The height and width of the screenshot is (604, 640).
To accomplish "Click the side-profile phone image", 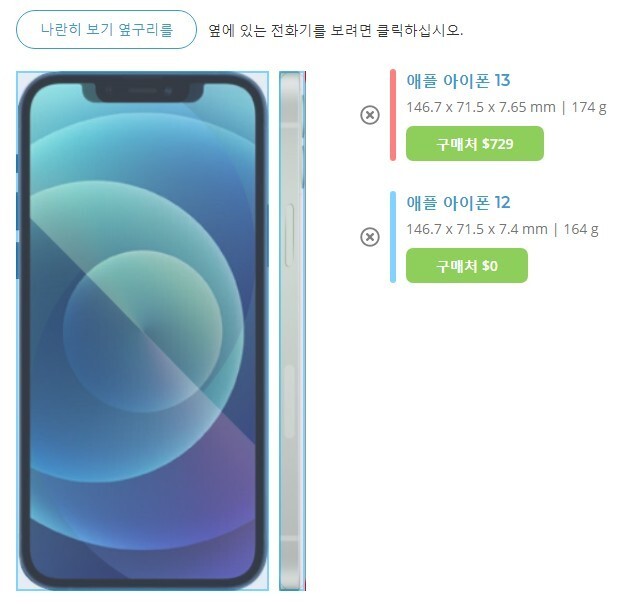I will pos(292,331).
